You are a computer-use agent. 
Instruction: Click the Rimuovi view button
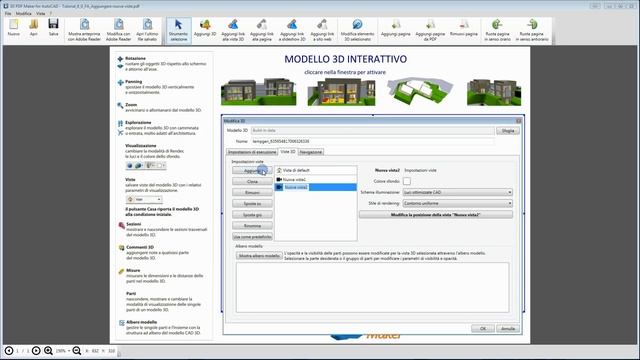[x=252, y=192]
